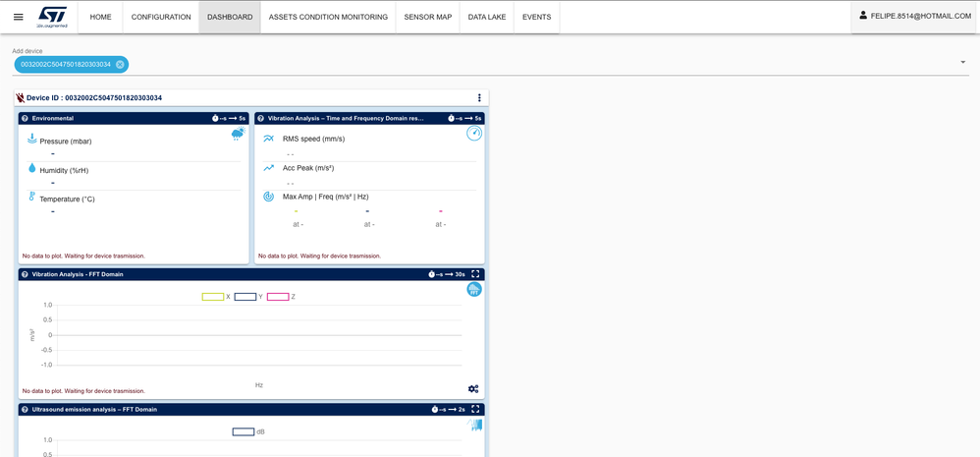
Task: Click the round FFT badge icon
Action: click(474, 290)
